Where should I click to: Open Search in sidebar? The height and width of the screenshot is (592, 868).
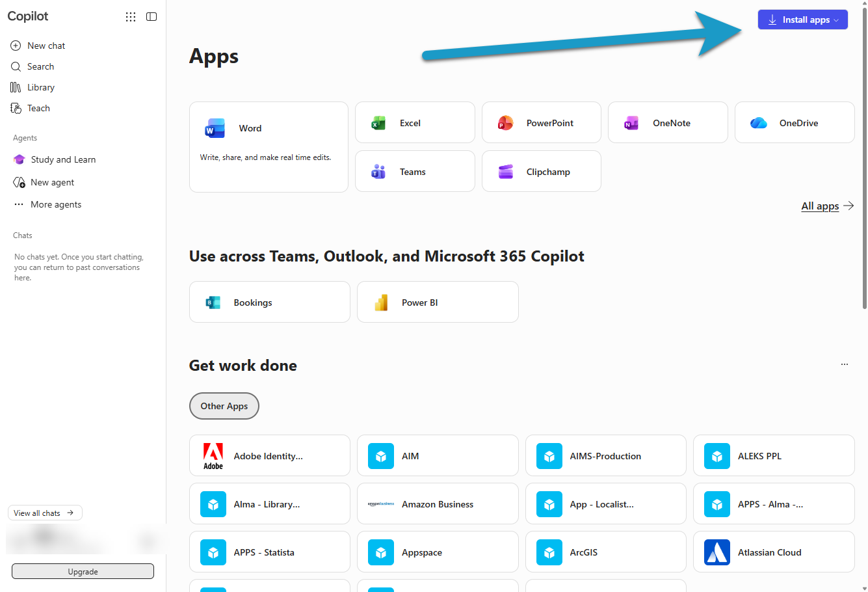tap(40, 66)
